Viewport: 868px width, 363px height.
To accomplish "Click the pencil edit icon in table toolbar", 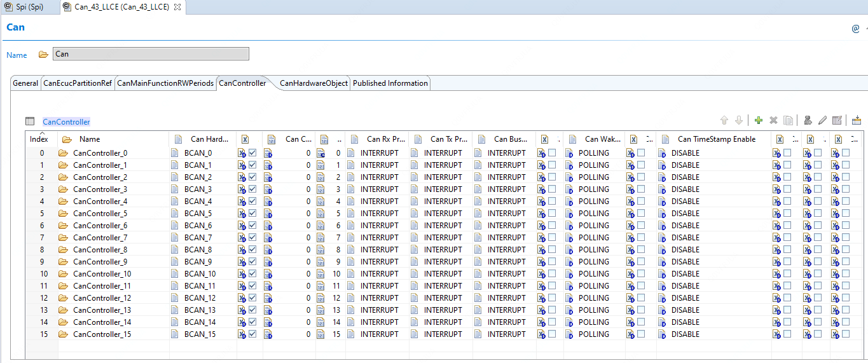I will coord(822,120).
